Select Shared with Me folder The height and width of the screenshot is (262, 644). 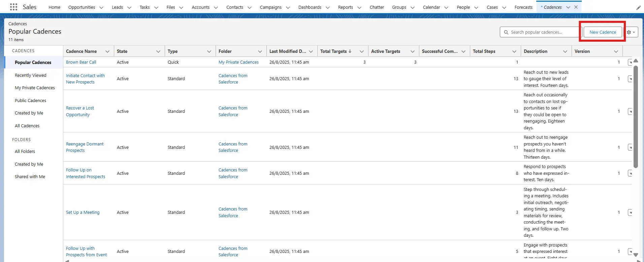click(x=30, y=177)
